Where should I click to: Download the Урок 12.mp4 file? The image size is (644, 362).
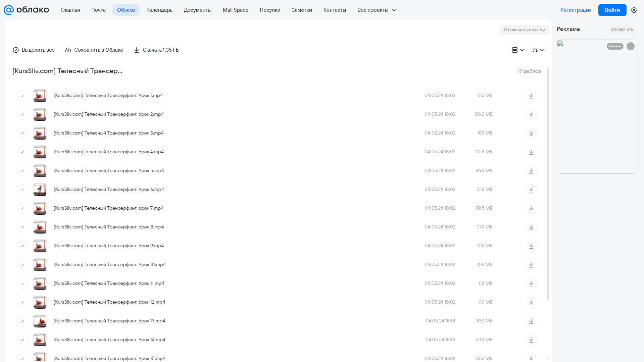[531, 302]
